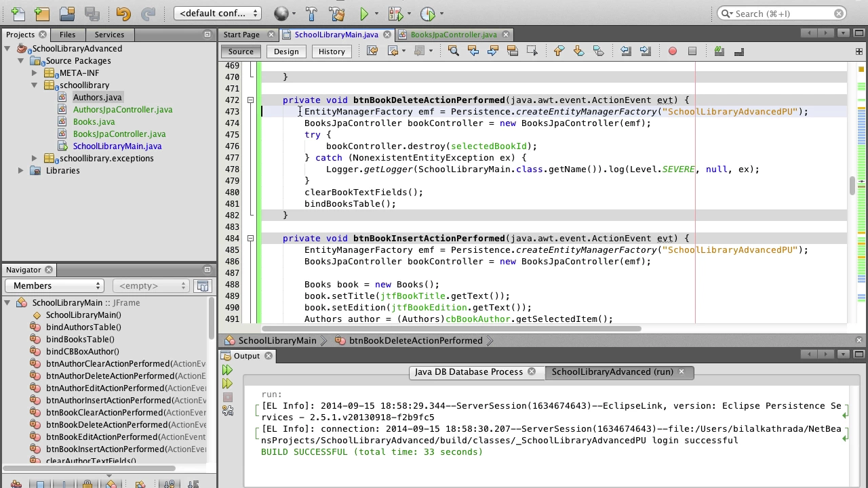
Task: Click the Undo arrow icon
Action: 123,14
